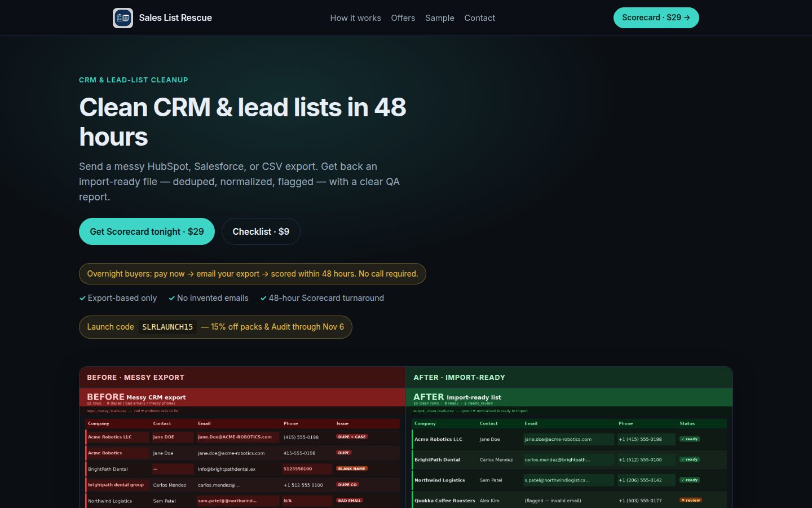Click the Issue column header
Image resolution: width=812 pixels, height=508 pixels.
click(343, 423)
